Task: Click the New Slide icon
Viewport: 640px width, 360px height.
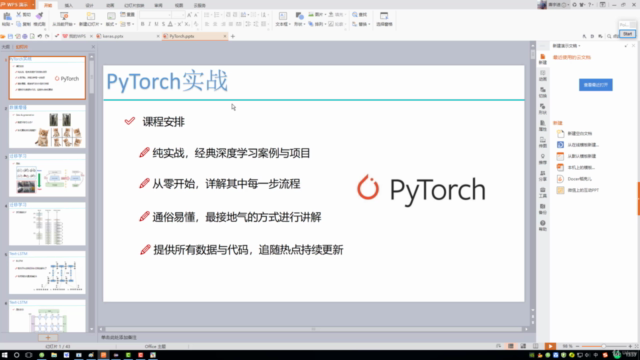Action: click(x=91, y=16)
